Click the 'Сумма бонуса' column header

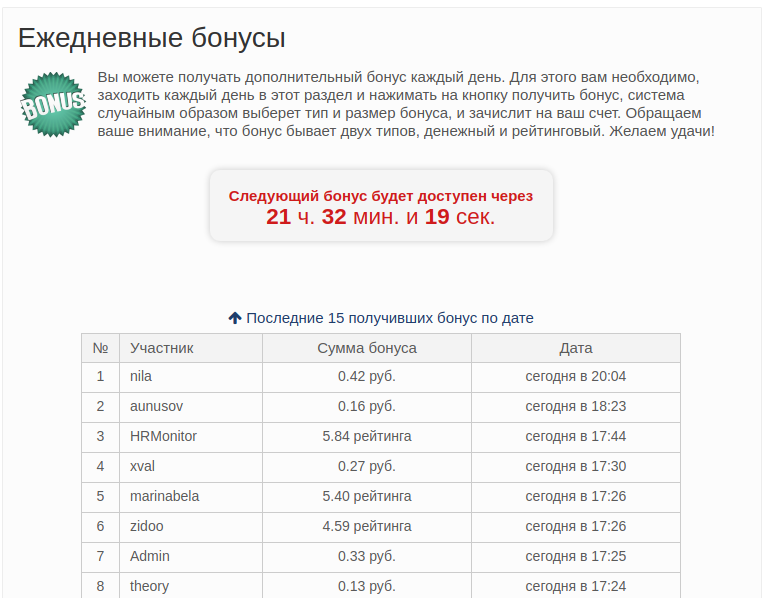pyautogui.click(x=367, y=348)
